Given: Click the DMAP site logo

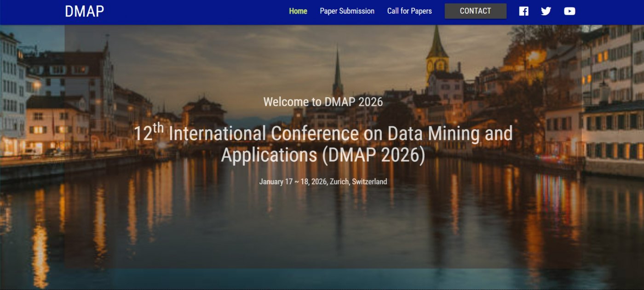Looking at the screenshot, I should click(x=84, y=11).
